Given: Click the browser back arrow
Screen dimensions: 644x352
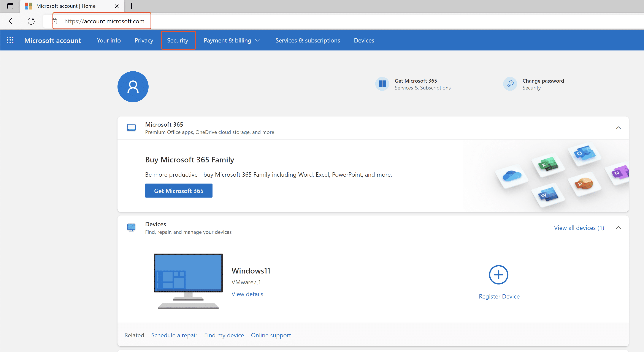Looking at the screenshot, I should pos(12,21).
